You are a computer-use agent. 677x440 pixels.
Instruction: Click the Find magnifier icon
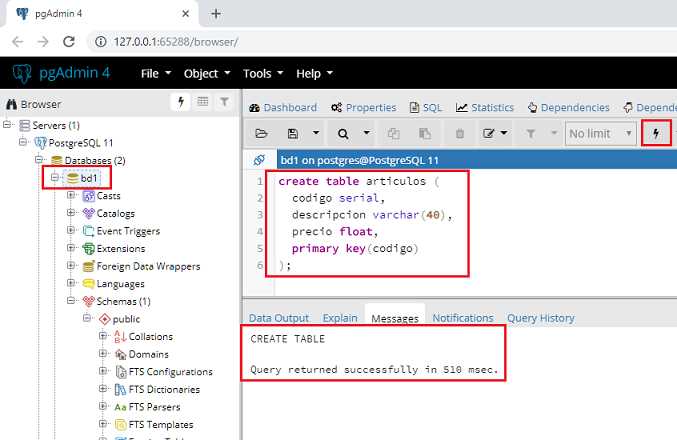[343, 133]
